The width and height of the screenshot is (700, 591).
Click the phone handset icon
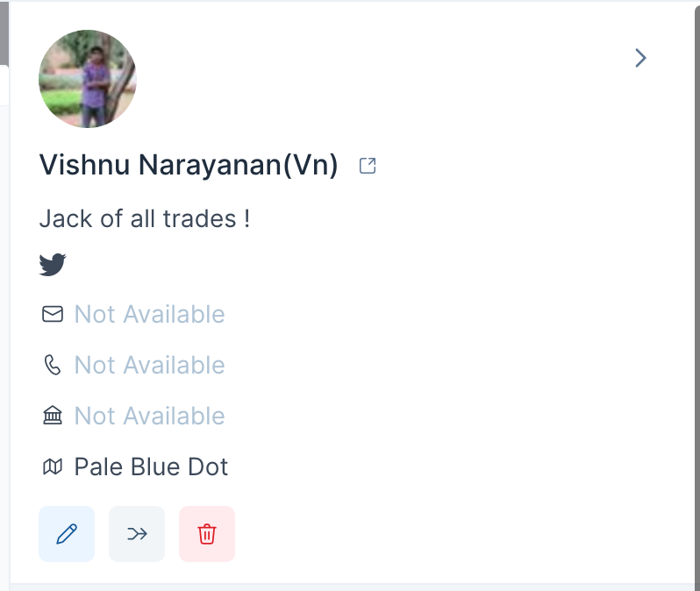pyautogui.click(x=53, y=365)
